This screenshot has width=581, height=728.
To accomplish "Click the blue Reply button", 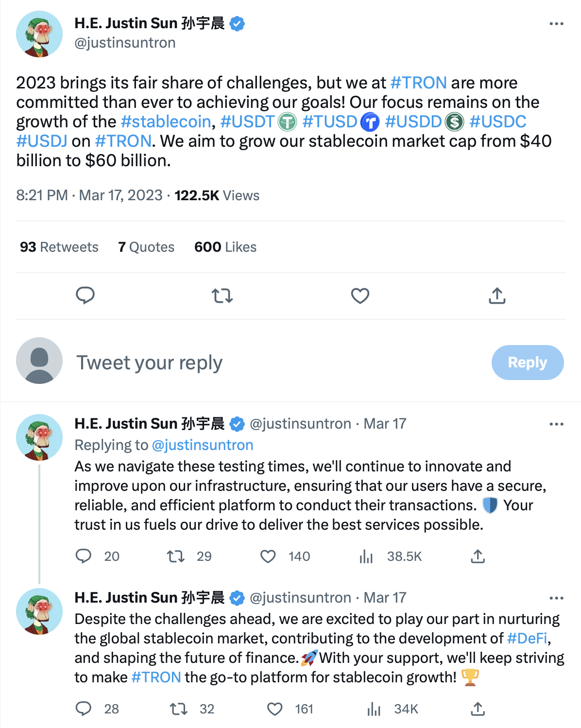I will 528,363.
